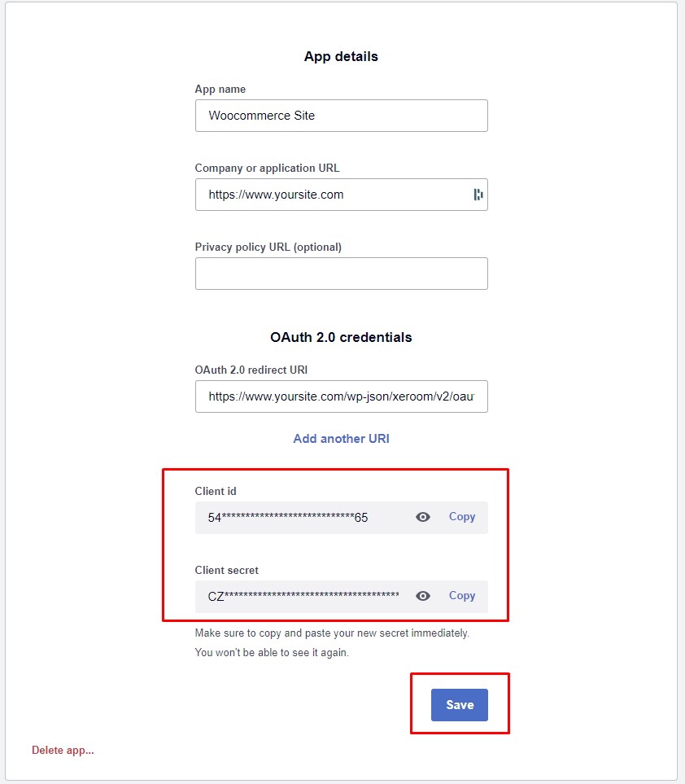Copy the Client id value

click(461, 517)
